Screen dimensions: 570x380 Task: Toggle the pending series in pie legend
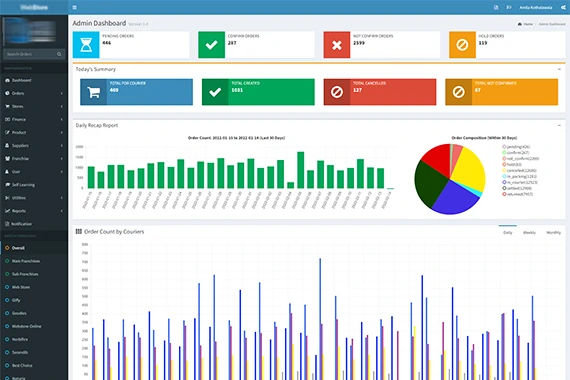click(x=516, y=147)
